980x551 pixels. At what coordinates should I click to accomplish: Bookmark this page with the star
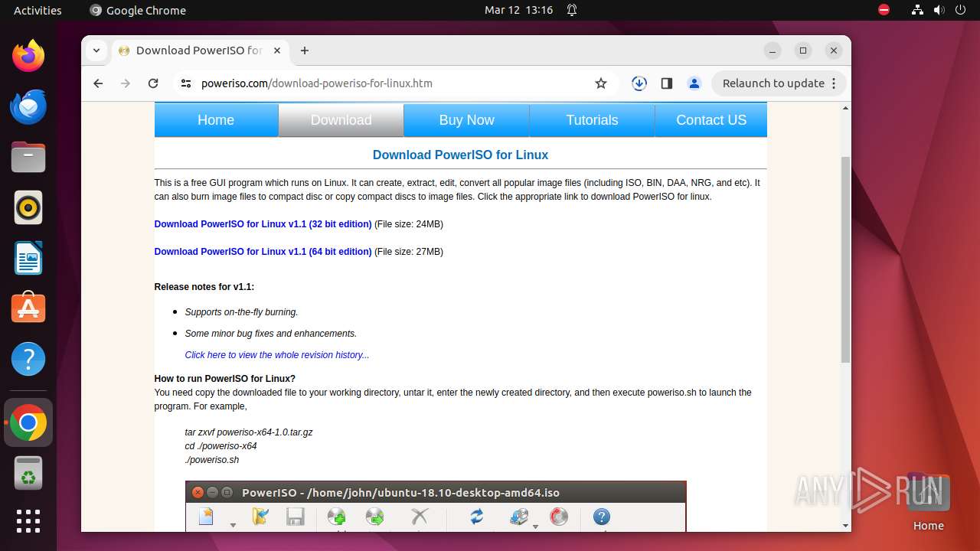tap(601, 83)
